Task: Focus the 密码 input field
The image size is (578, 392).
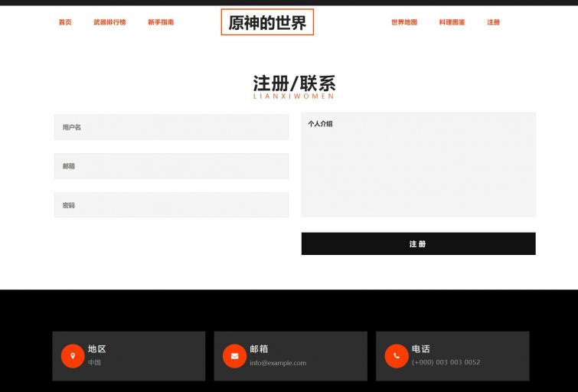Action: pyautogui.click(x=171, y=205)
